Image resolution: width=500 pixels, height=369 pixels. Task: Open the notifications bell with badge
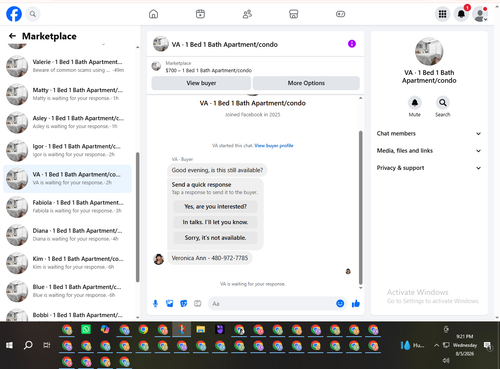461,14
